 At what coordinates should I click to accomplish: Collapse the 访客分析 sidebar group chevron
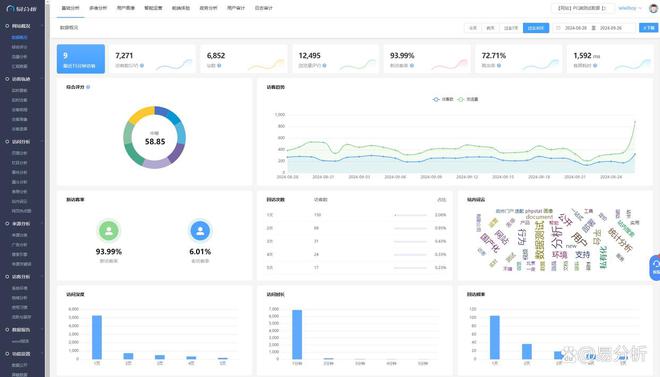point(42,277)
